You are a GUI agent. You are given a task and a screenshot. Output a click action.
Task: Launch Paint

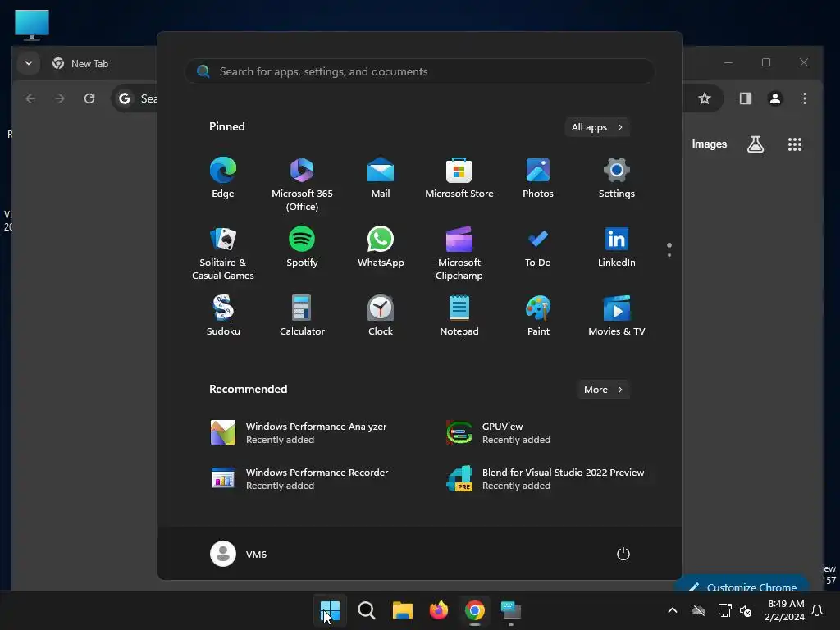coord(538,316)
